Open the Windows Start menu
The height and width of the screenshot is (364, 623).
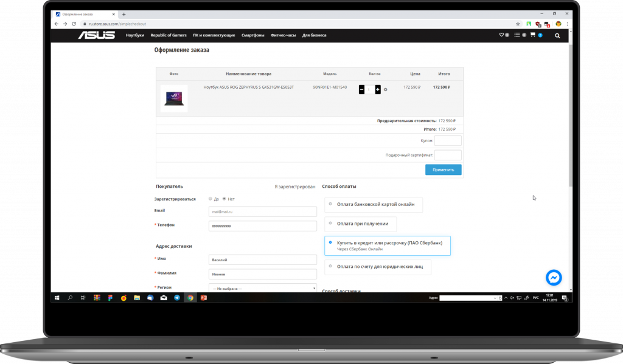(57, 298)
